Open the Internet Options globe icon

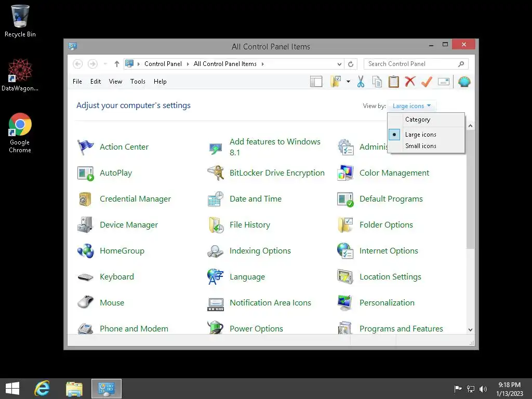[x=345, y=251]
